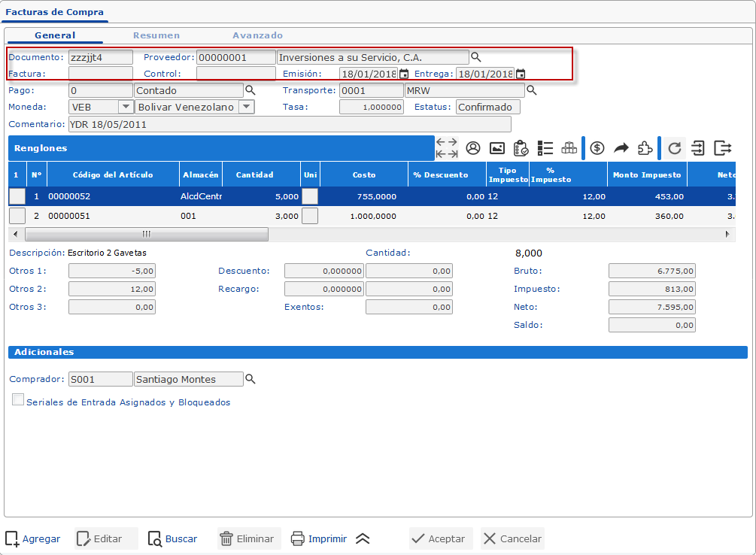
Task: Click the clipboard checklist icon
Action: point(521,148)
